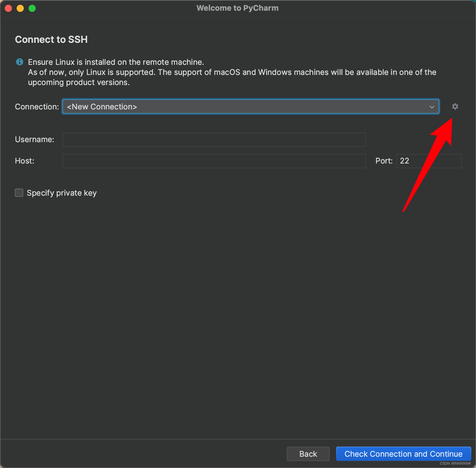Image resolution: width=476 pixels, height=468 pixels.
Task: Enable the Specify private key checkbox
Action: (19, 193)
